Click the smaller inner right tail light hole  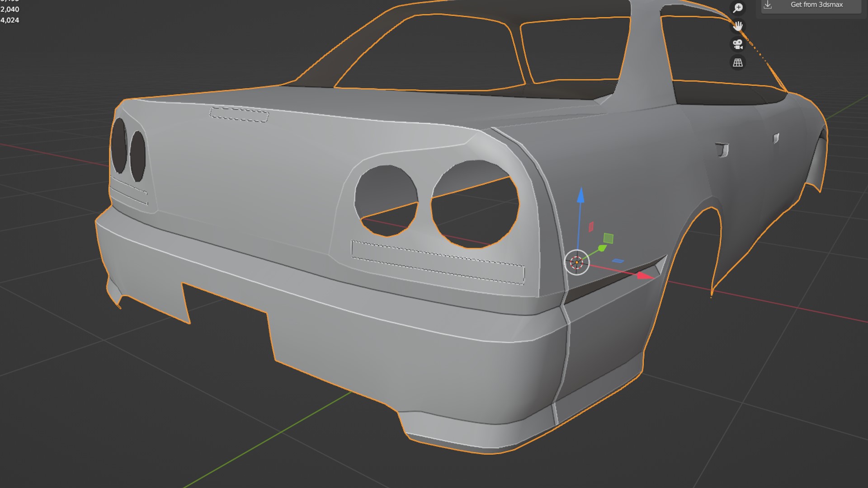(386, 200)
